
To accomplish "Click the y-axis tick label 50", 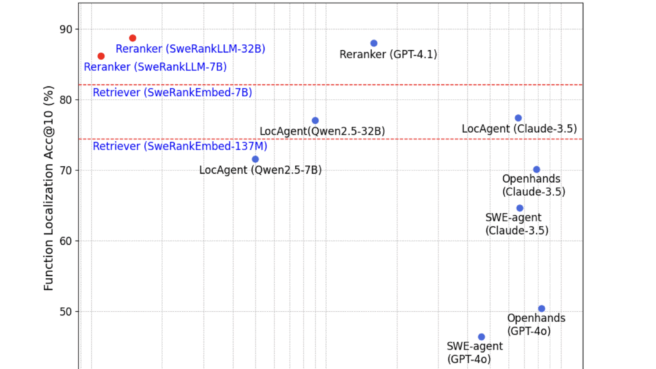I will click(x=65, y=312).
